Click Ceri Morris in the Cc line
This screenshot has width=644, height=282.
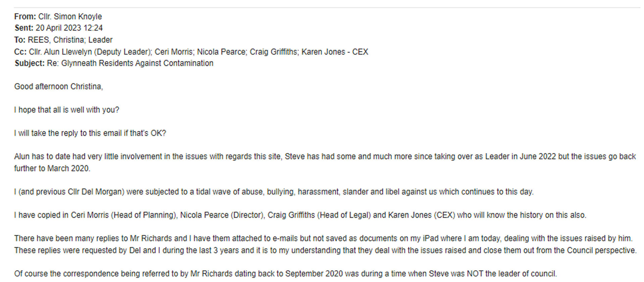coord(174,52)
